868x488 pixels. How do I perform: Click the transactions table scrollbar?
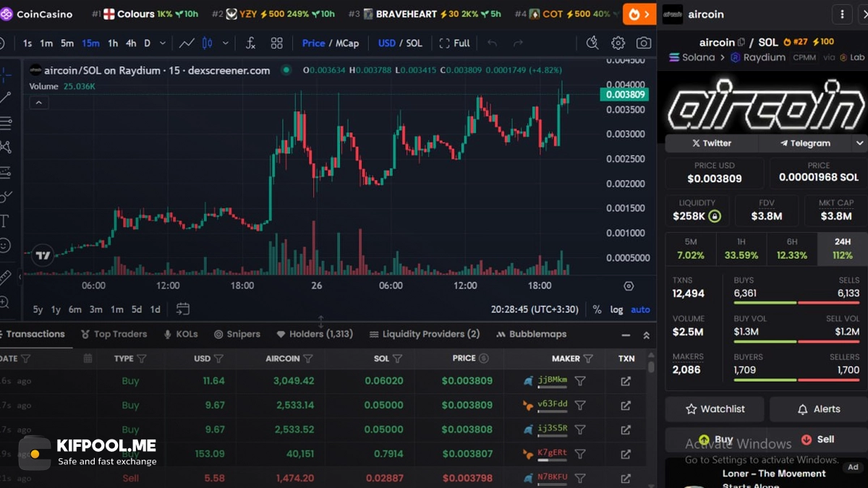coord(651,367)
